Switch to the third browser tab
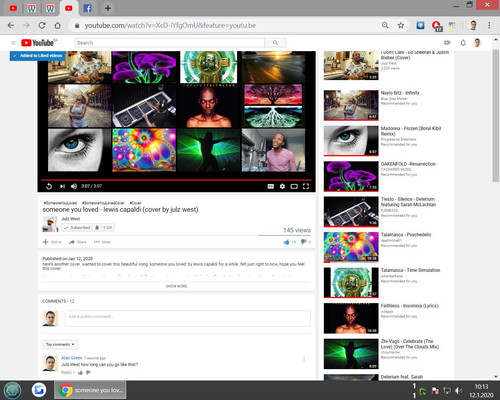 click(x=50, y=8)
